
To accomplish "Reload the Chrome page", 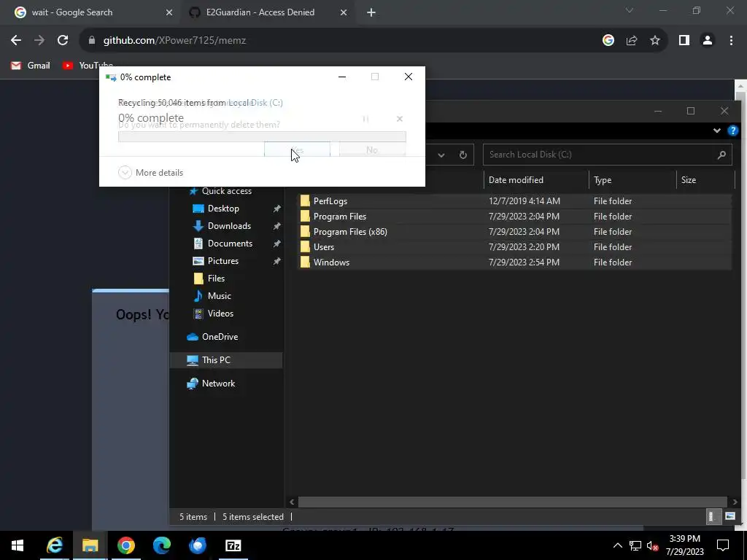I will coord(63,41).
